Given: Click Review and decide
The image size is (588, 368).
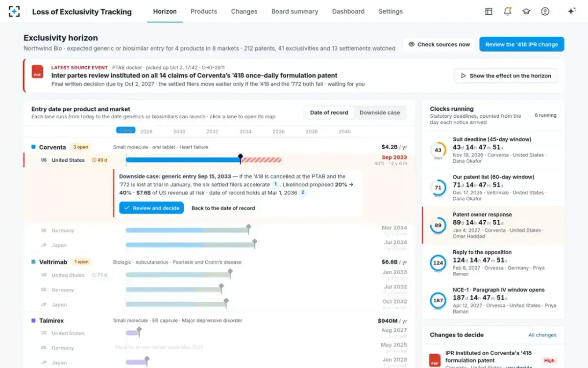Looking at the screenshot, I should (151, 208).
